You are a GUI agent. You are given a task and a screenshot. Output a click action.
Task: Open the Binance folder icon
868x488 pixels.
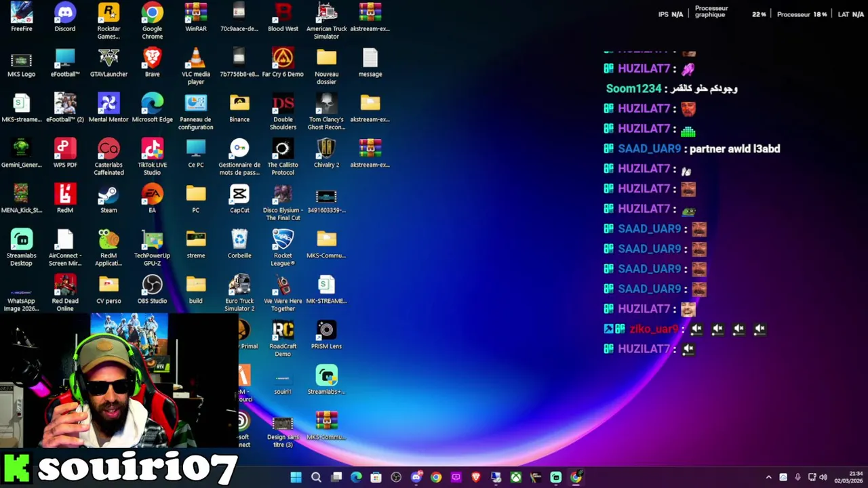[239, 108]
